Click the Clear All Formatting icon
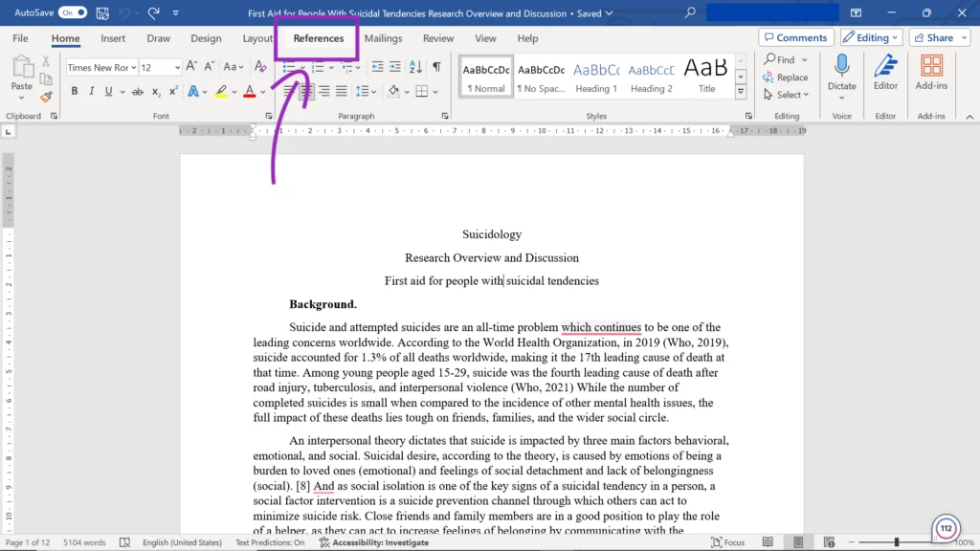This screenshot has width=980, height=551. click(260, 67)
